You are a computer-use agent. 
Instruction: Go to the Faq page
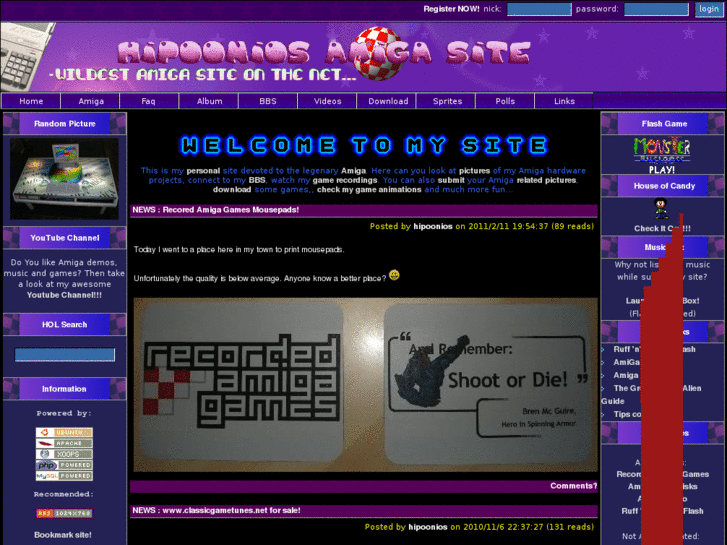click(x=148, y=101)
